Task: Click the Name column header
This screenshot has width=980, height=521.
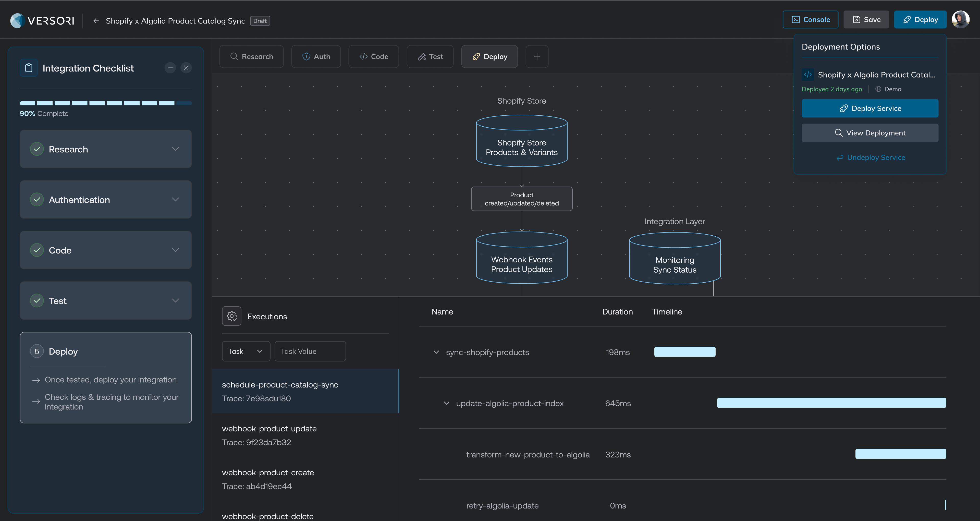Action: (442, 312)
